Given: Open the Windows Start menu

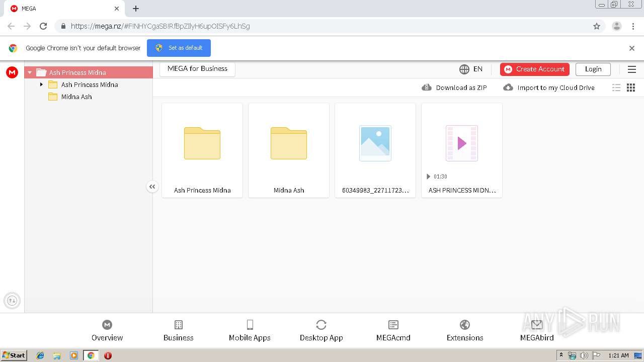Looking at the screenshot, I should click(14, 355).
